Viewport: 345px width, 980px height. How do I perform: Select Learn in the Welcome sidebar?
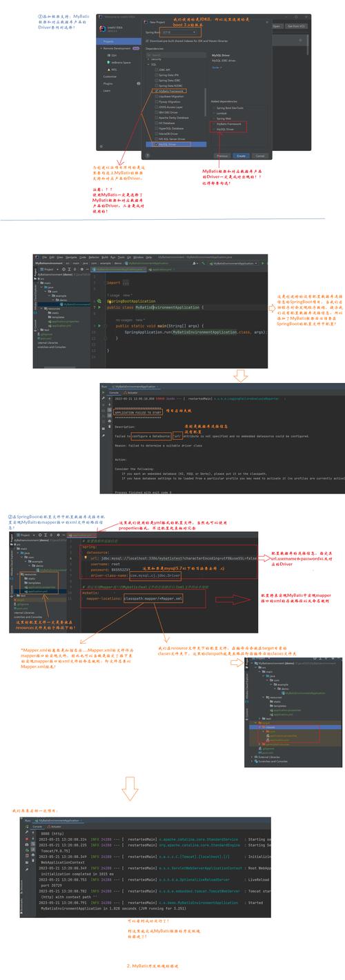[x=108, y=90]
